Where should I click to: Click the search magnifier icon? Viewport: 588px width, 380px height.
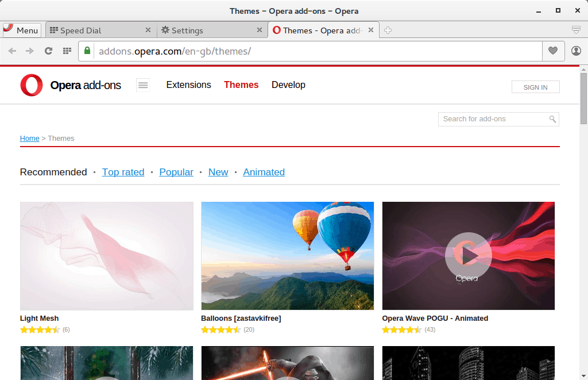553,119
